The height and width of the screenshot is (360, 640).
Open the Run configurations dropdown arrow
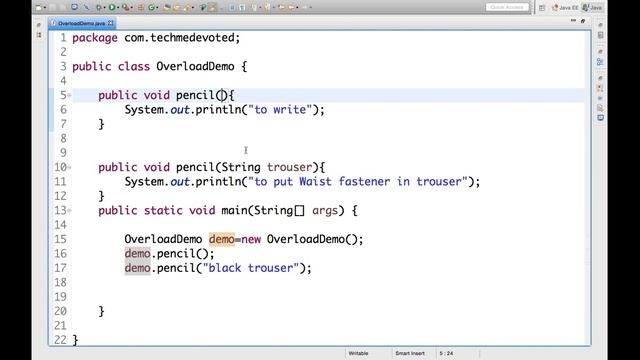[x=118, y=7]
